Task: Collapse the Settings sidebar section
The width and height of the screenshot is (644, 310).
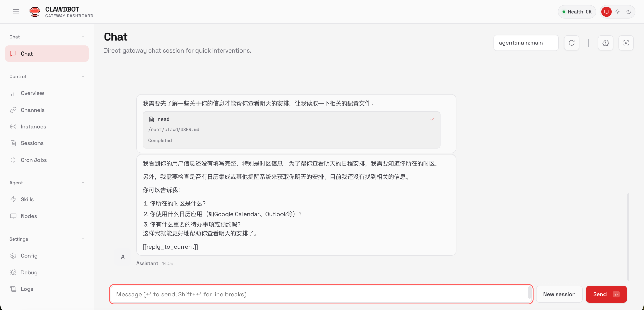Action: pos(83,239)
